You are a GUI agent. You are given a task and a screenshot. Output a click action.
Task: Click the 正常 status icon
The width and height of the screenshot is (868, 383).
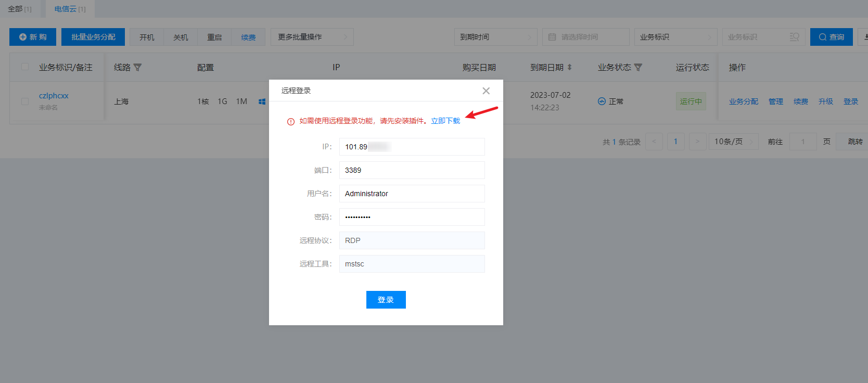(x=602, y=101)
